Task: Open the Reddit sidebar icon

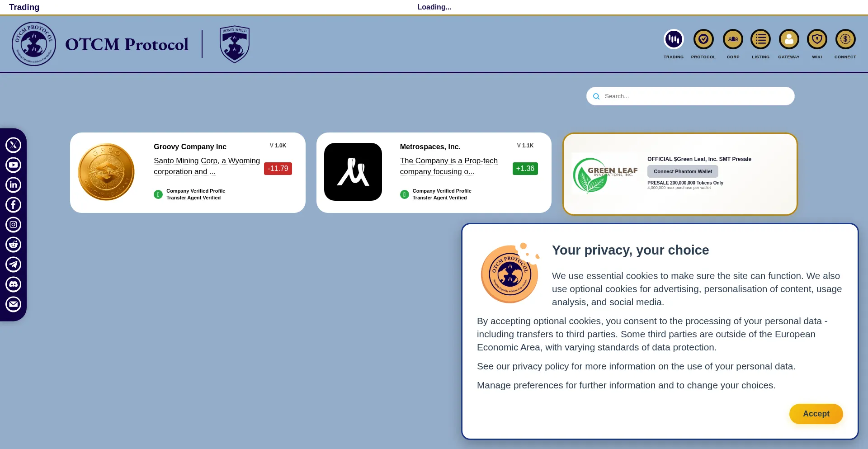Action: pos(14,245)
